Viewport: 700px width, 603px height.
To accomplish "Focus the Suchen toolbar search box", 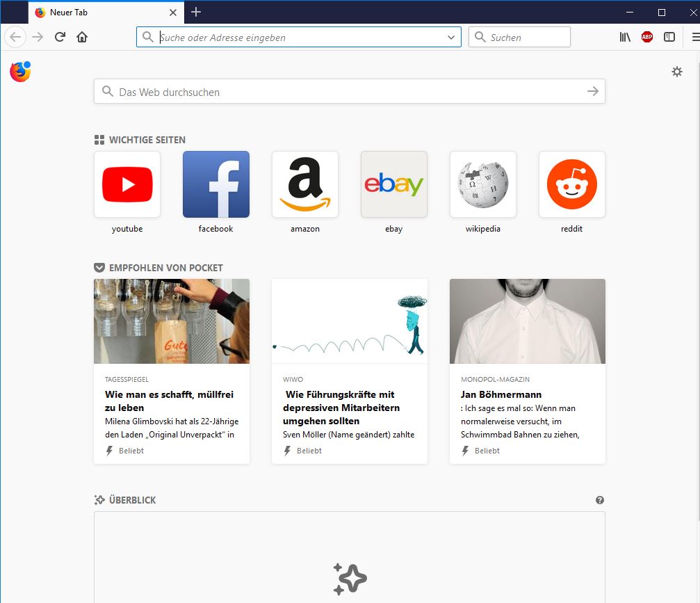I will 519,37.
